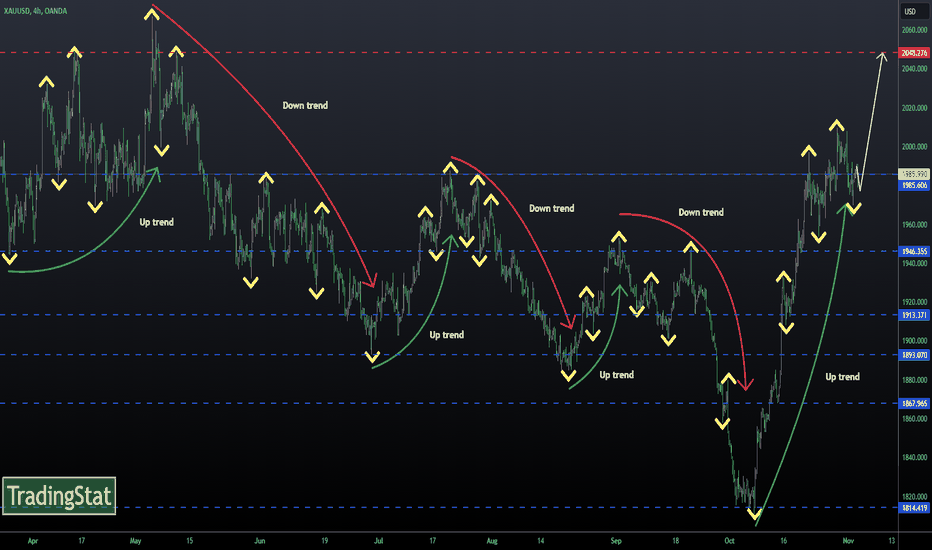Click the Nov label on time axis
Screen dimensions: 932x550
[x=848, y=540]
